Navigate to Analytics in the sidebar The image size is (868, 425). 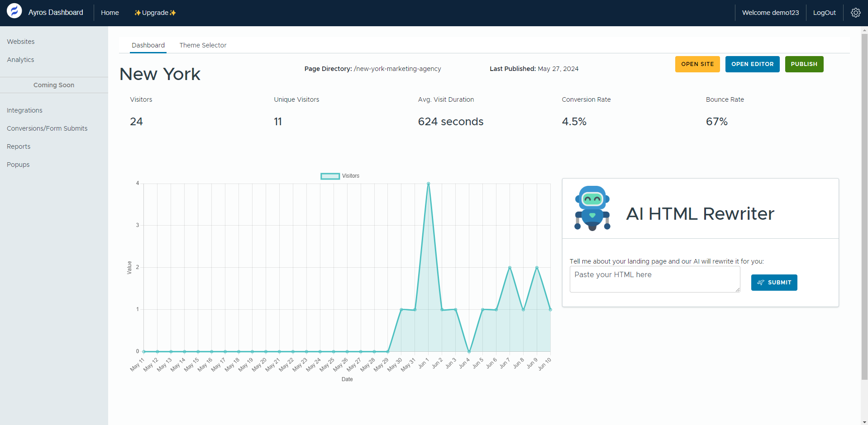[x=20, y=60]
